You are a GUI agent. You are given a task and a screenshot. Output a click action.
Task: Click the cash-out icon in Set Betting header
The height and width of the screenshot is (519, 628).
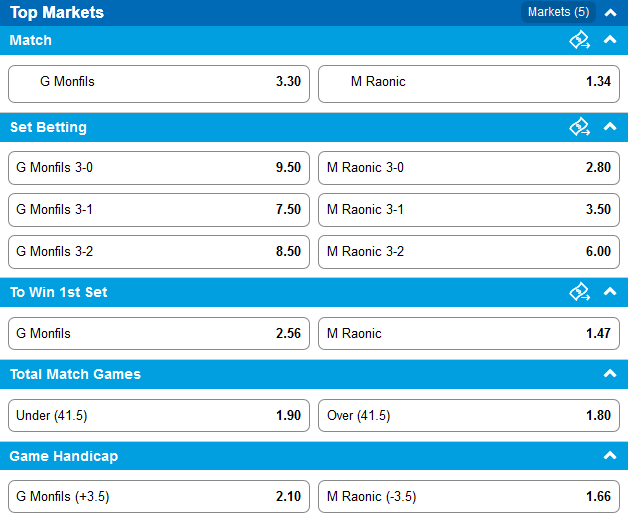580,127
